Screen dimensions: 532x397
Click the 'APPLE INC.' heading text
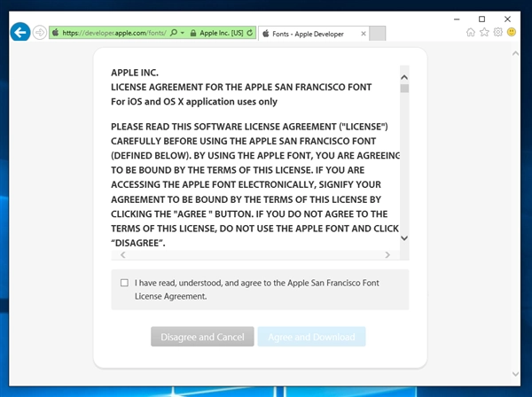(135, 73)
